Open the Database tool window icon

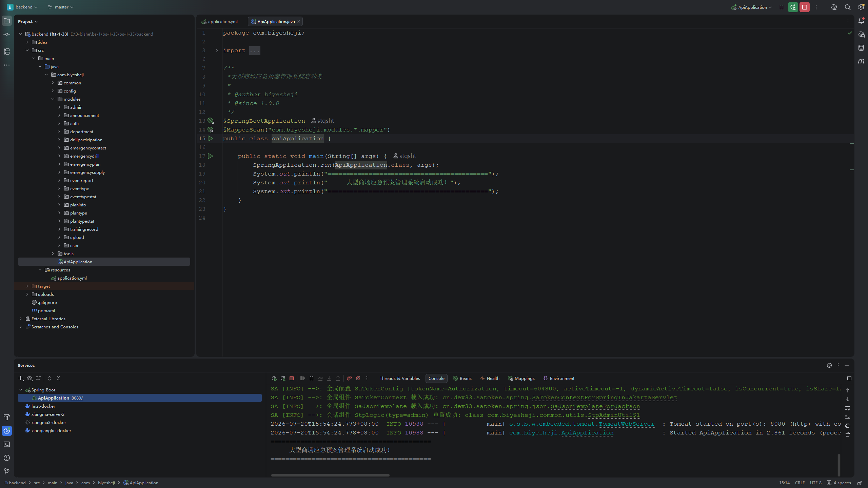coord(861,48)
